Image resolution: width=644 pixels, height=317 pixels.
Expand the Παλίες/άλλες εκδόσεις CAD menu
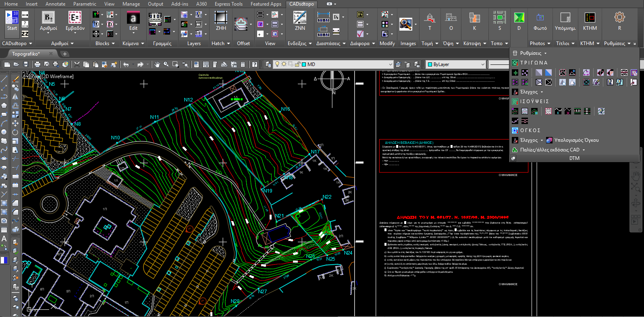pos(584,150)
